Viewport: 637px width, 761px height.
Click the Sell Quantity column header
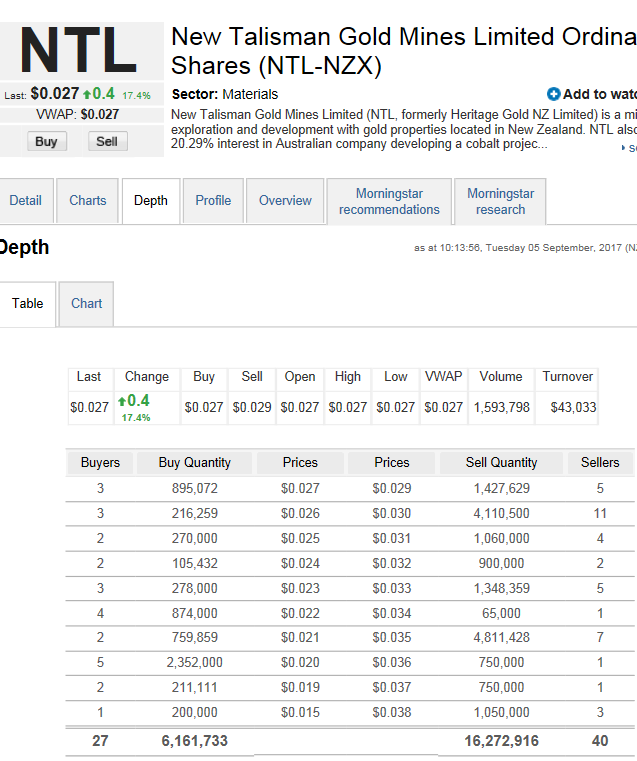point(501,463)
